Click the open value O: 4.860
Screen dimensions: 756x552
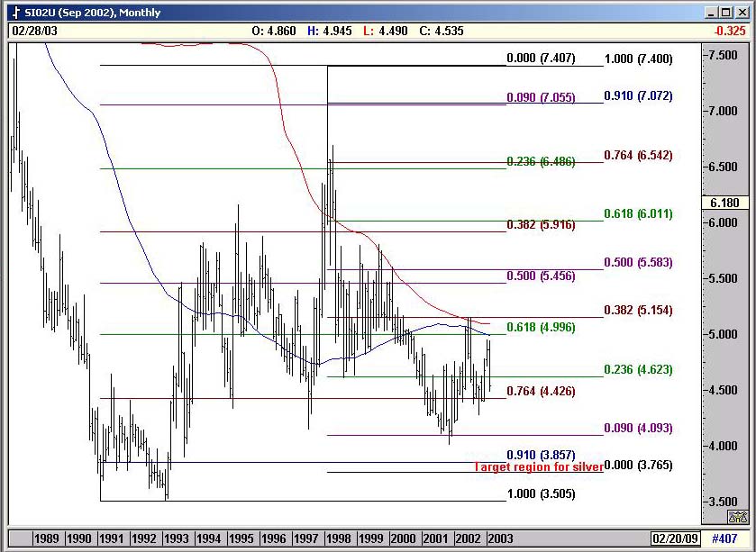(273, 31)
